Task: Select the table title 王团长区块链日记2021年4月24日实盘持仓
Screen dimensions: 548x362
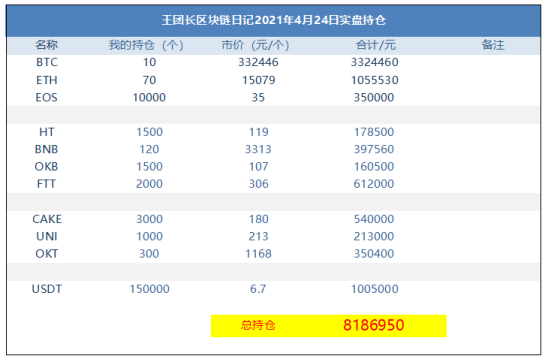Action: (x=274, y=20)
